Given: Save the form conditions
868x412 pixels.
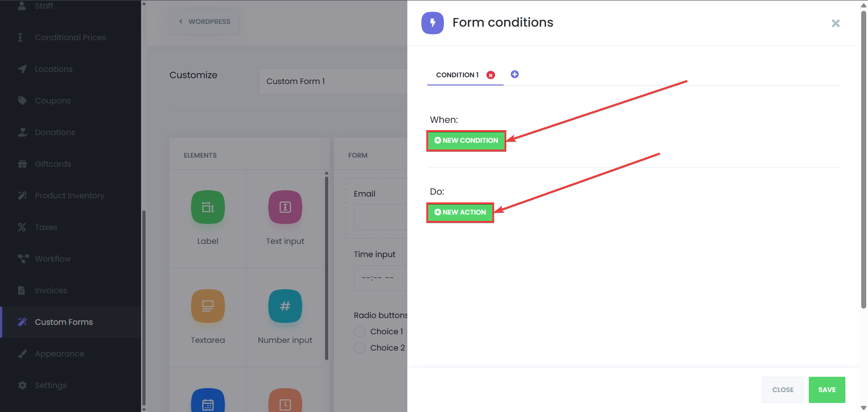Looking at the screenshot, I should 827,390.
